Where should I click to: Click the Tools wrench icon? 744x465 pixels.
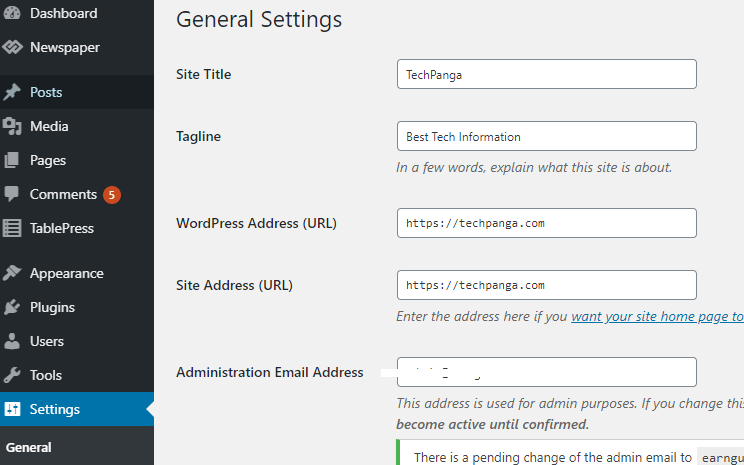pos(12,375)
